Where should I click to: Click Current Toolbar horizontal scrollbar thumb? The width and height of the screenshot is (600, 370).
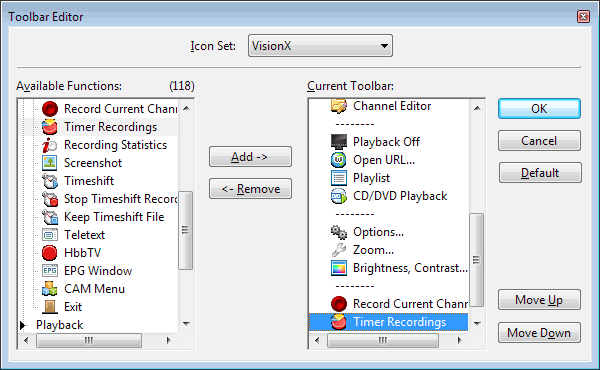[383, 340]
